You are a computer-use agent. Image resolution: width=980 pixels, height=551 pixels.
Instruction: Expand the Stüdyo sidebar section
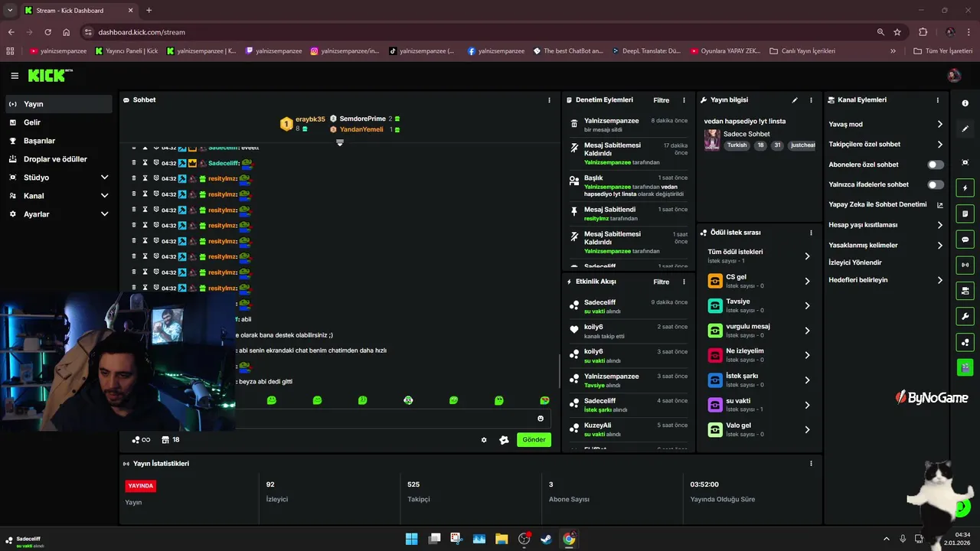tap(105, 178)
